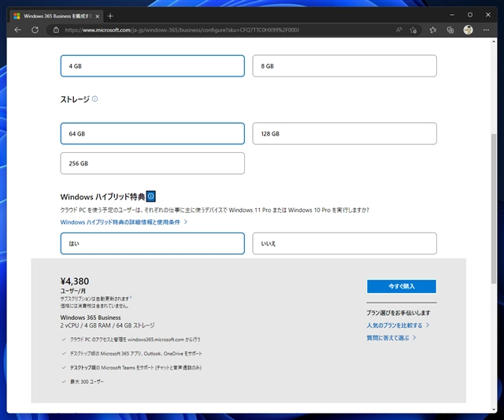Click the ¥4,380 price text
Image resolution: width=504 pixels, height=420 pixels.
[x=75, y=281]
